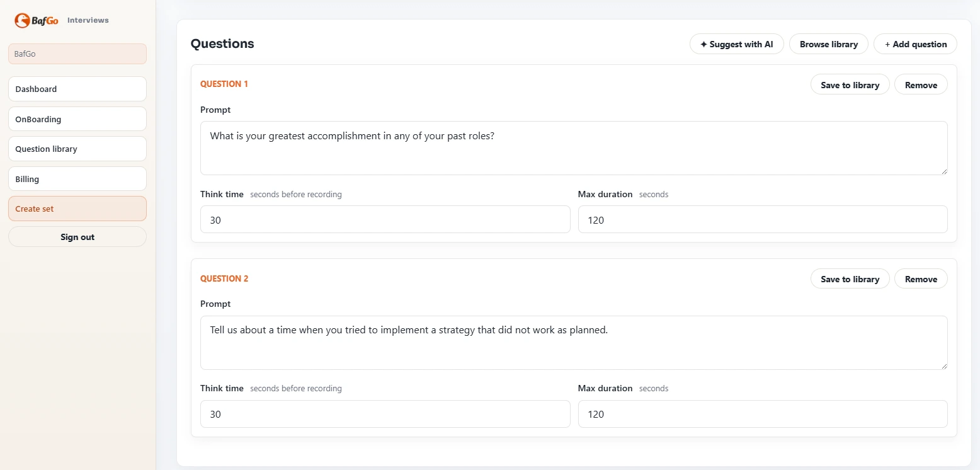Image resolution: width=980 pixels, height=470 pixels.
Task: Focus Question 1 Think time field
Action: (x=385, y=219)
